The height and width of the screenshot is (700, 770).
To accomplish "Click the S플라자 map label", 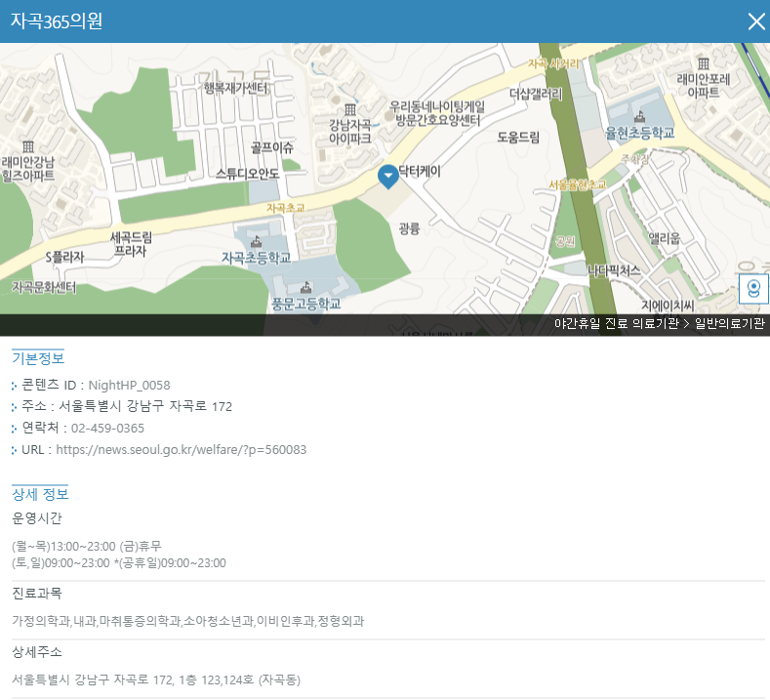I will [64, 257].
